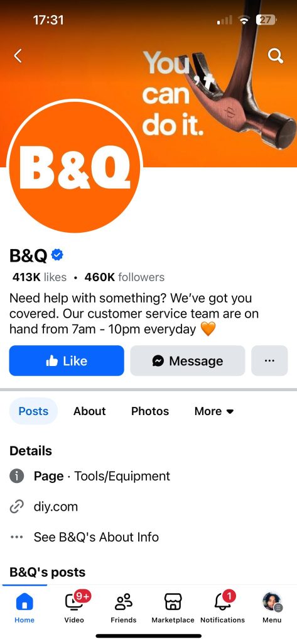The width and height of the screenshot is (297, 644).
Task: View the B&Q profile picture
Action: (75, 166)
